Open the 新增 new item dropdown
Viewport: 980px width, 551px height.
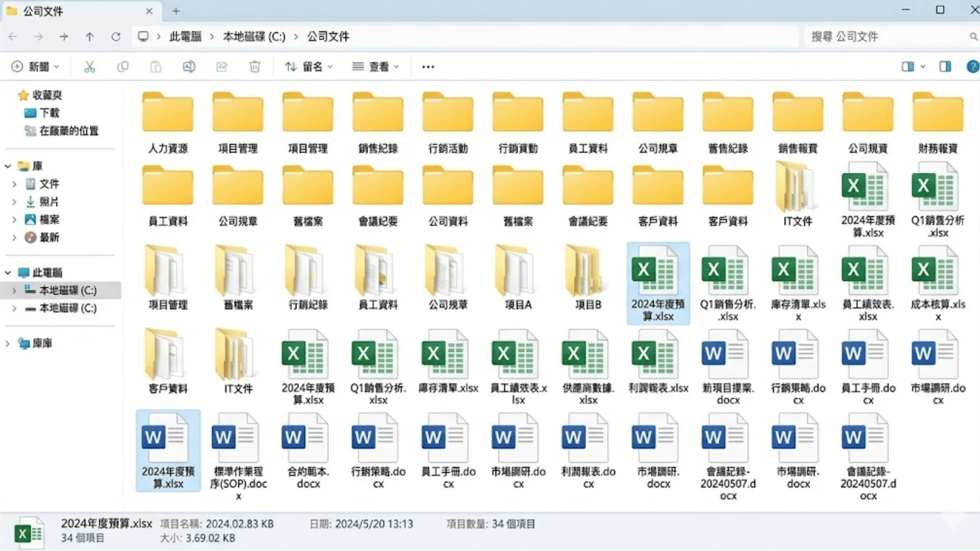(36, 67)
